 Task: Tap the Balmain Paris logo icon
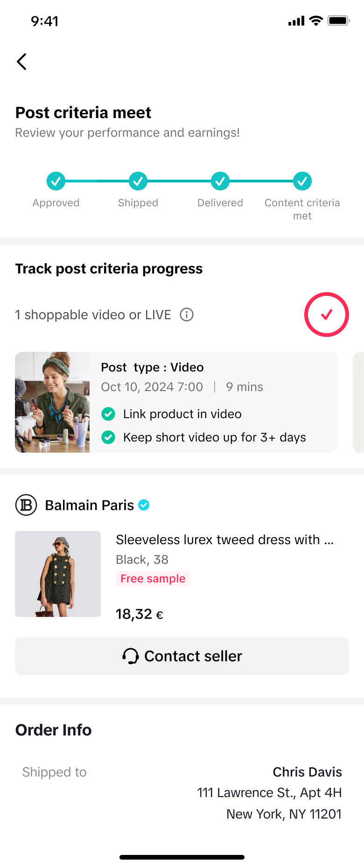[26, 505]
